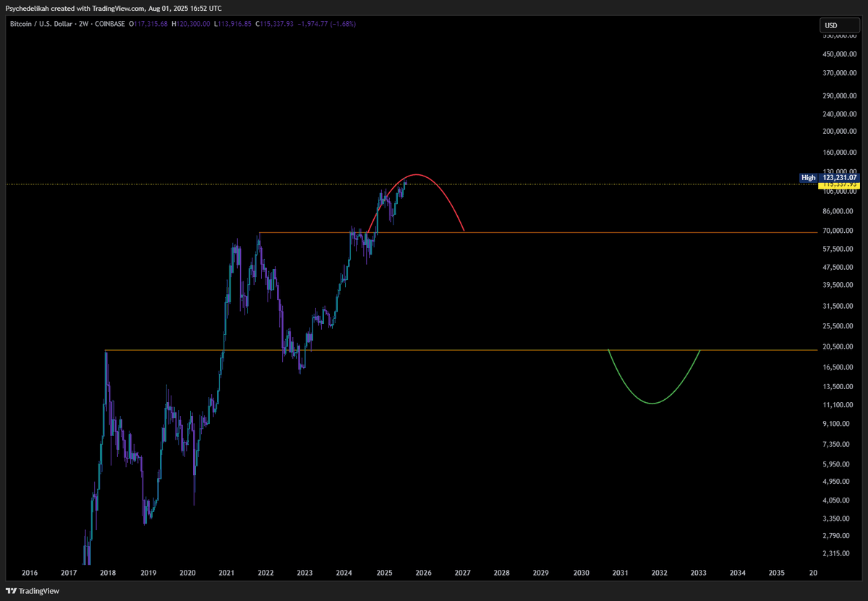Click the 2020 label on the time axis

[x=187, y=573]
